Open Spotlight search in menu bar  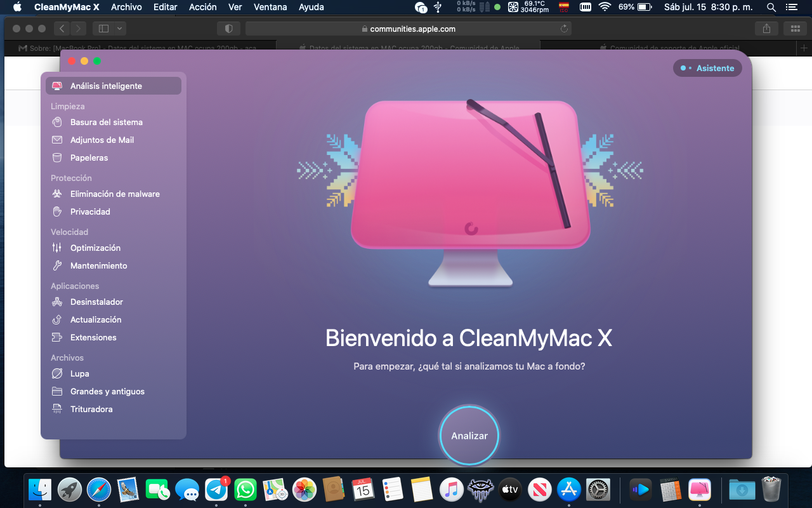coord(771,7)
